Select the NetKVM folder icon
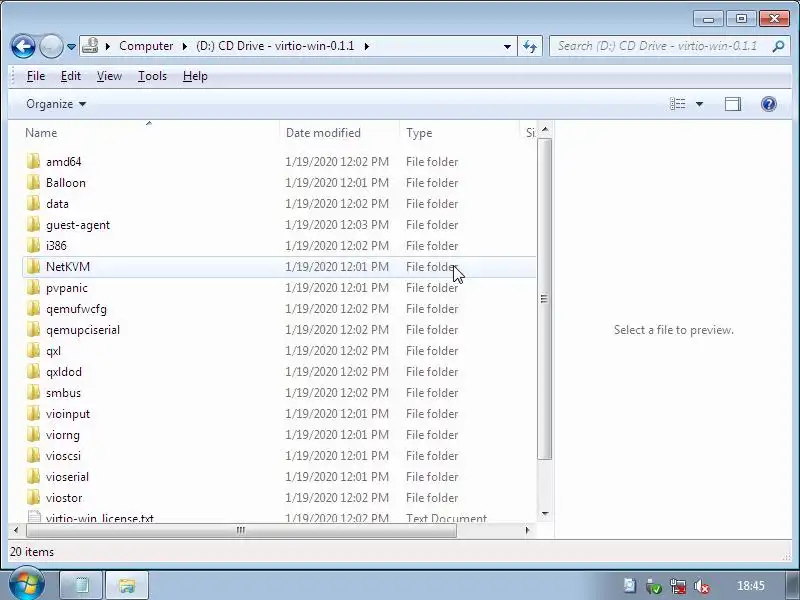 [x=33, y=266]
